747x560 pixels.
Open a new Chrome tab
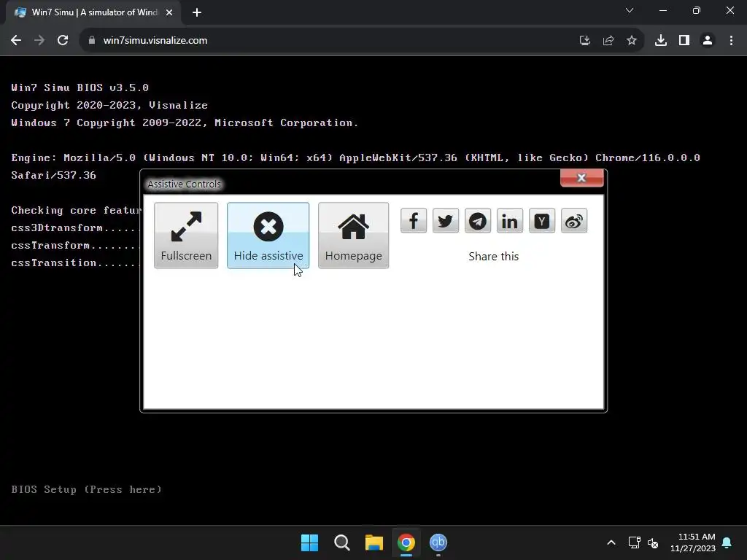[x=197, y=12]
